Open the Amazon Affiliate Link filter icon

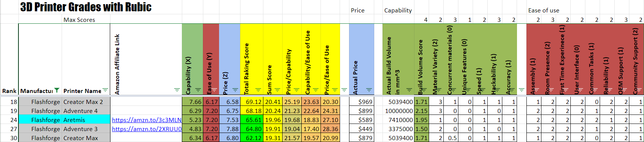point(177,90)
